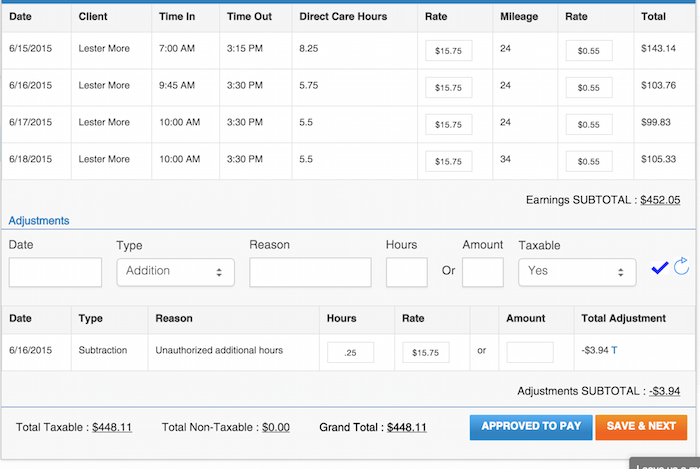Image resolution: width=700 pixels, height=469 pixels.
Task: Click the circular reset arrow icon
Action: (682, 266)
